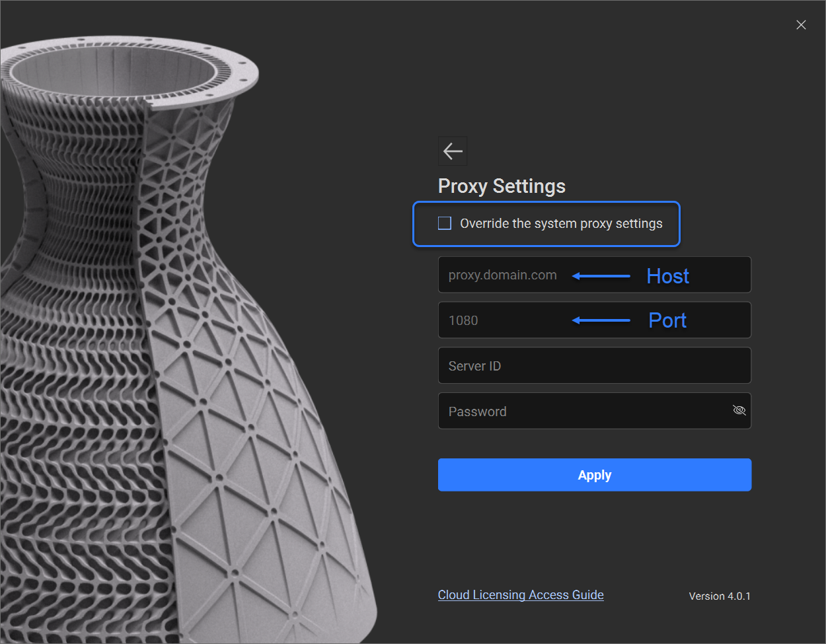
Task: Focus the 1080 port input field
Action: (x=595, y=320)
